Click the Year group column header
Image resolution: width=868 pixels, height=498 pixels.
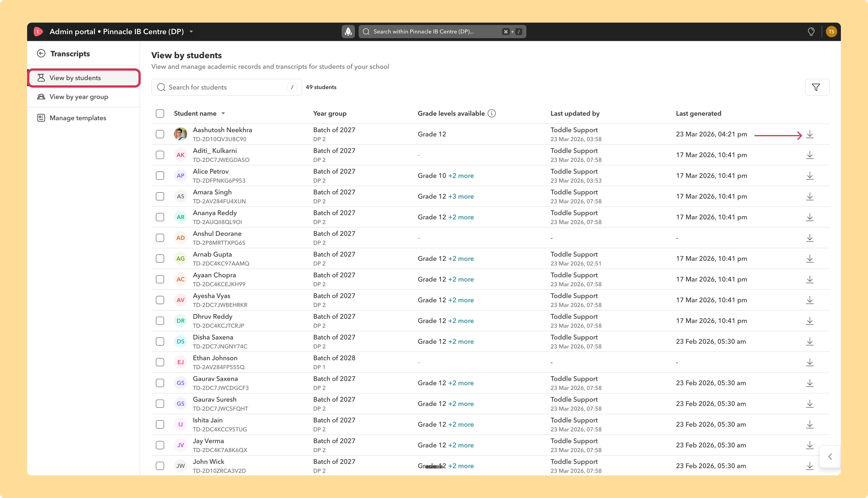point(330,114)
